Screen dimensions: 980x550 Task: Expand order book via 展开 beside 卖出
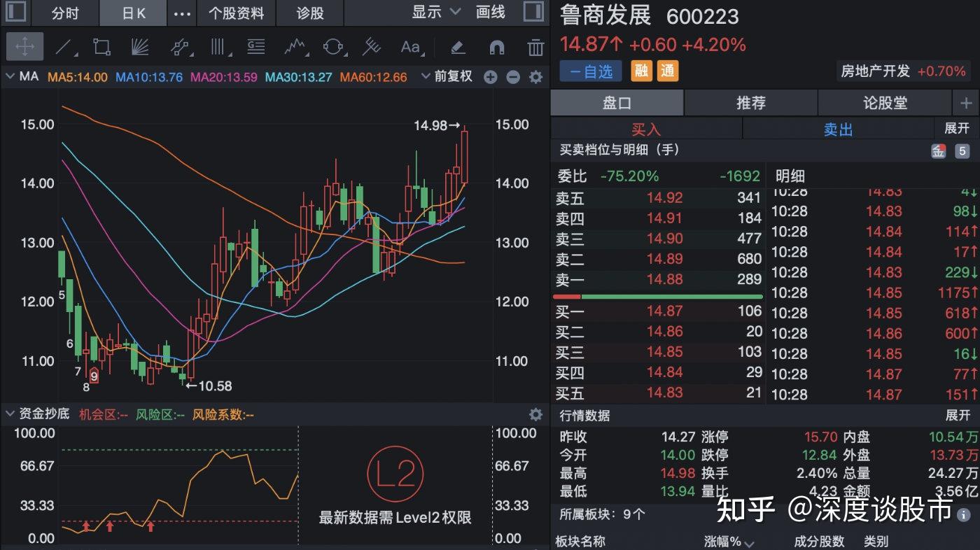point(957,128)
